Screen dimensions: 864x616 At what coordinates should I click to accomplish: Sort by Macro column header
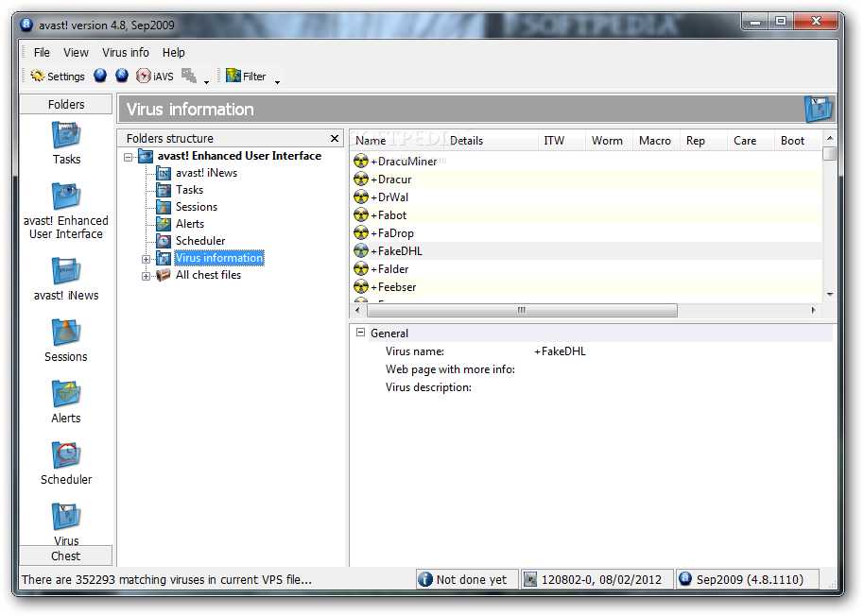(x=657, y=141)
